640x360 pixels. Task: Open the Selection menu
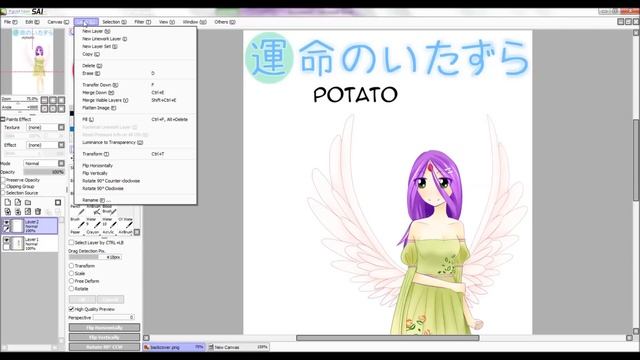tap(114, 22)
